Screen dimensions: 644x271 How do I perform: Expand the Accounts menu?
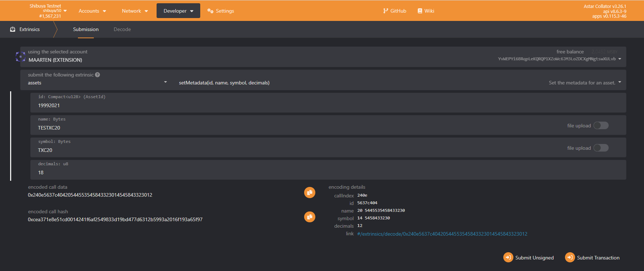(92, 11)
